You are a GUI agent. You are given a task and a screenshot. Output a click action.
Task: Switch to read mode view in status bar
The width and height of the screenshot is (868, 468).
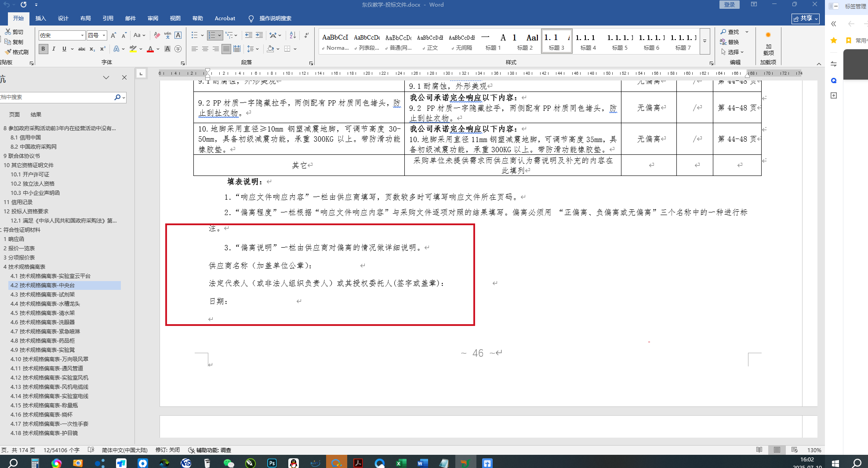click(x=759, y=450)
